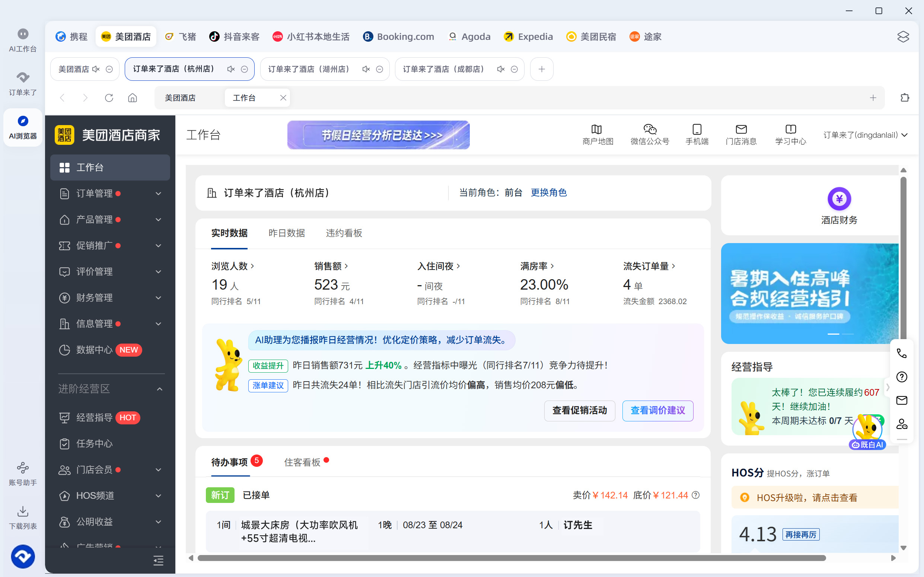Open 账号助手 in the left sidebar
This screenshot has height=577, width=924.
[23, 474]
